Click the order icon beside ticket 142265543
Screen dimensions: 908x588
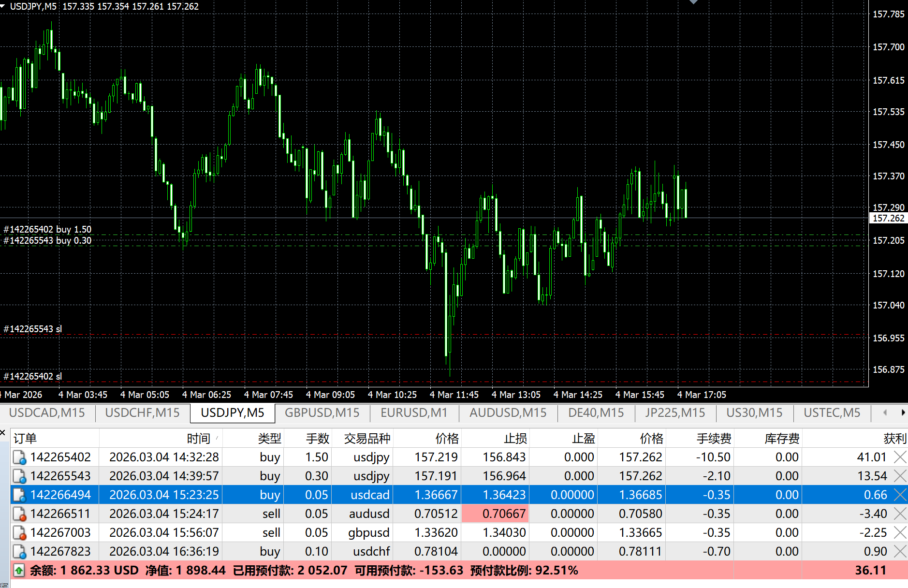pyautogui.click(x=19, y=476)
